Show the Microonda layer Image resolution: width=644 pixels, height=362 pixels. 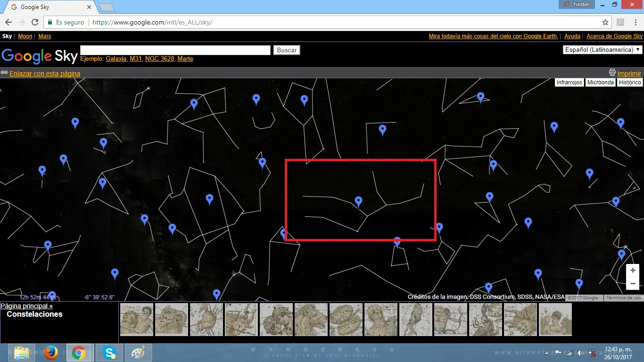pos(601,82)
